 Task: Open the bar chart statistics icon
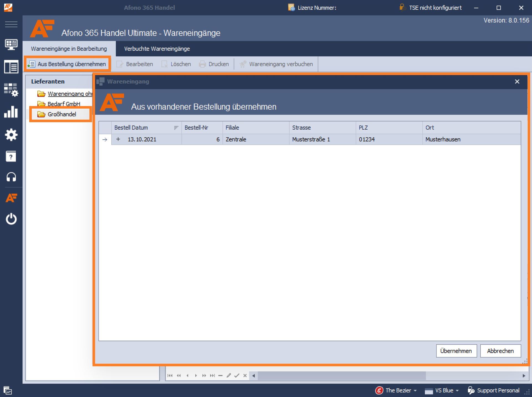pyautogui.click(x=11, y=112)
